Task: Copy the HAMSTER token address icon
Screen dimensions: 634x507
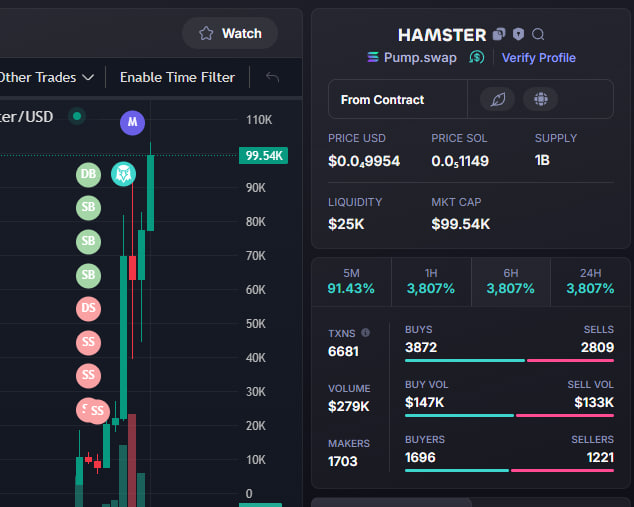Action: click(499, 34)
